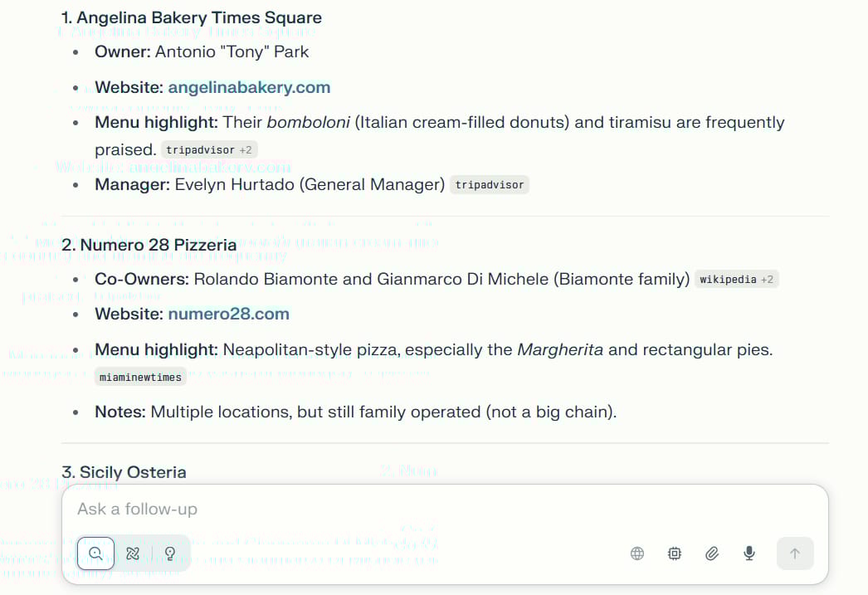The height and width of the screenshot is (595, 868).
Task: Open the numero28.com website link
Action: (228, 314)
